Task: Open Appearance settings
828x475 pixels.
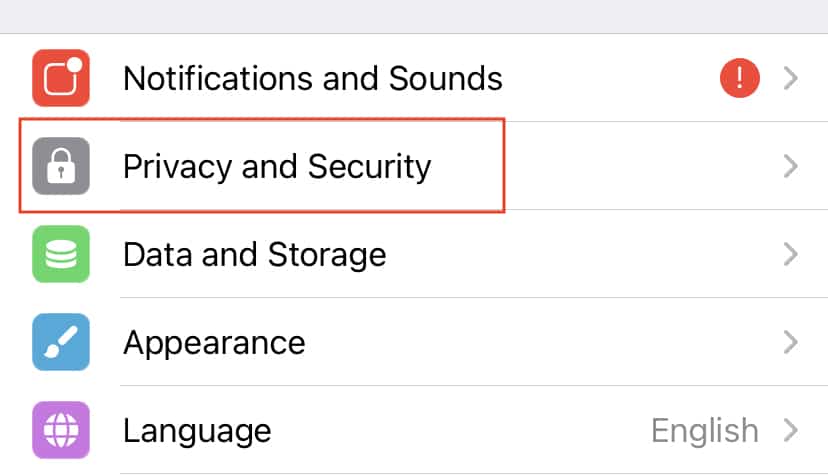Action: tap(414, 342)
